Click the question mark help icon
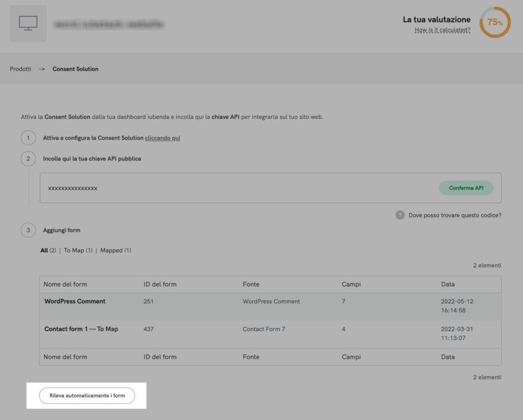Screen dimensions: 523x420 [400, 215]
